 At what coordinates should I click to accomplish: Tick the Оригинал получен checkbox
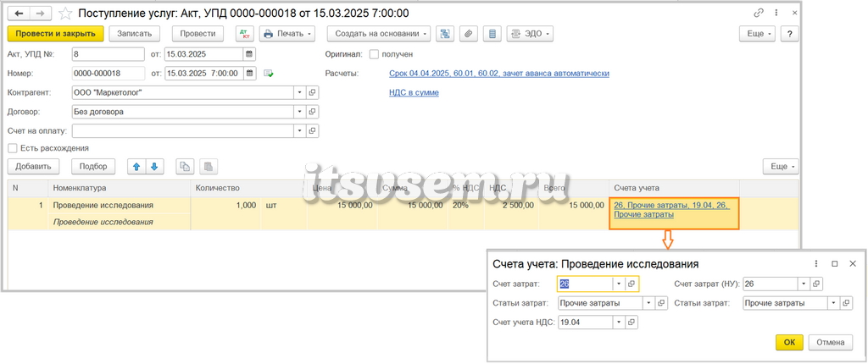tap(374, 54)
